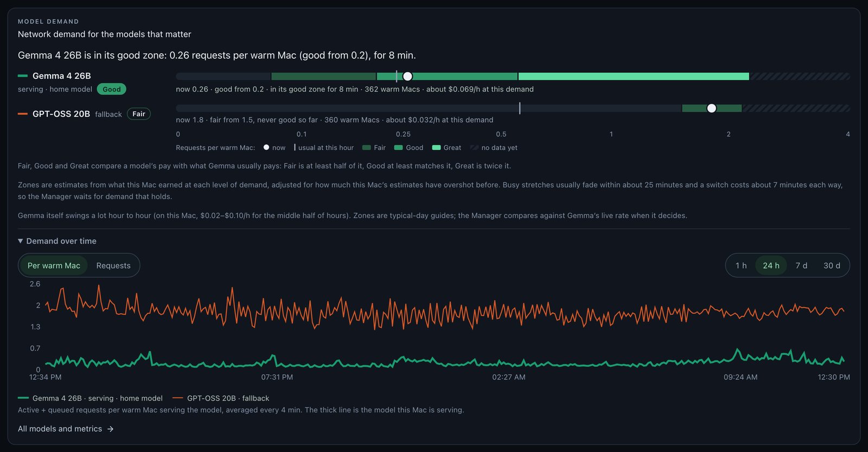Click the 07:31 PM time axis label
The width and height of the screenshot is (868, 452).
pyautogui.click(x=277, y=377)
